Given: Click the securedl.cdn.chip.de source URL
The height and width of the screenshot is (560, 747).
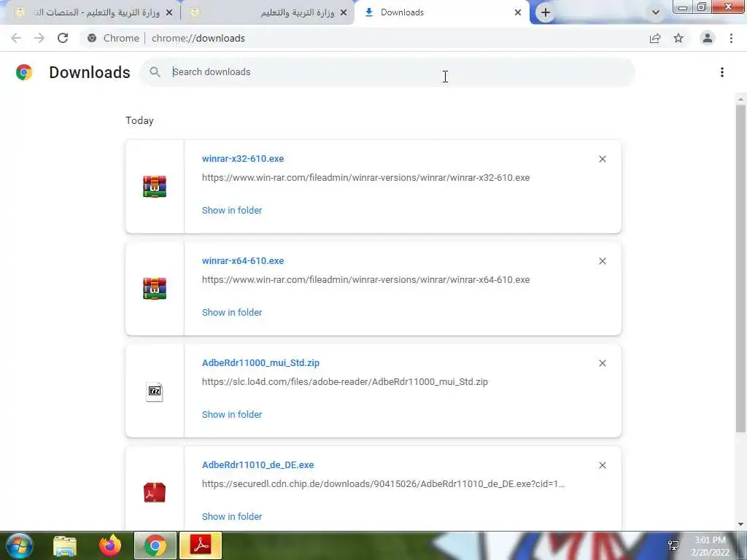Looking at the screenshot, I should 384,484.
